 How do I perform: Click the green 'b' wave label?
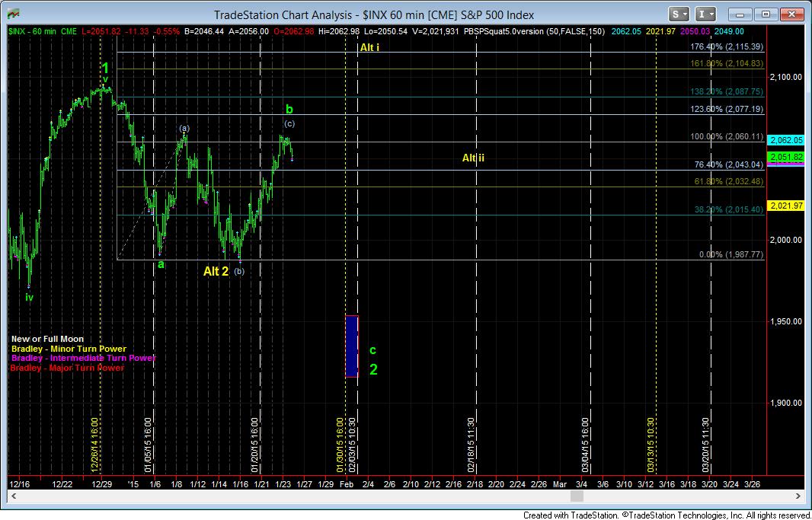point(289,109)
